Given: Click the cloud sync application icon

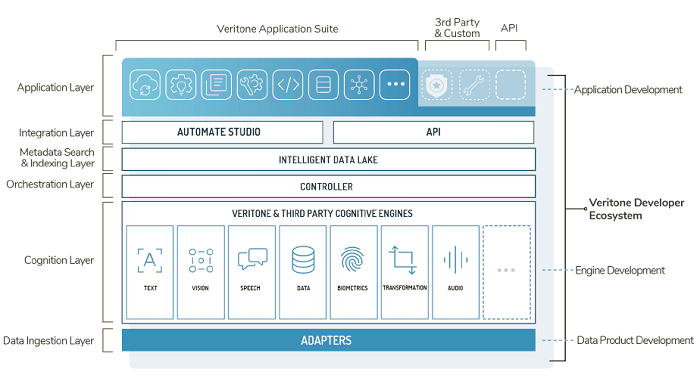Looking at the screenshot, I should (x=145, y=84).
